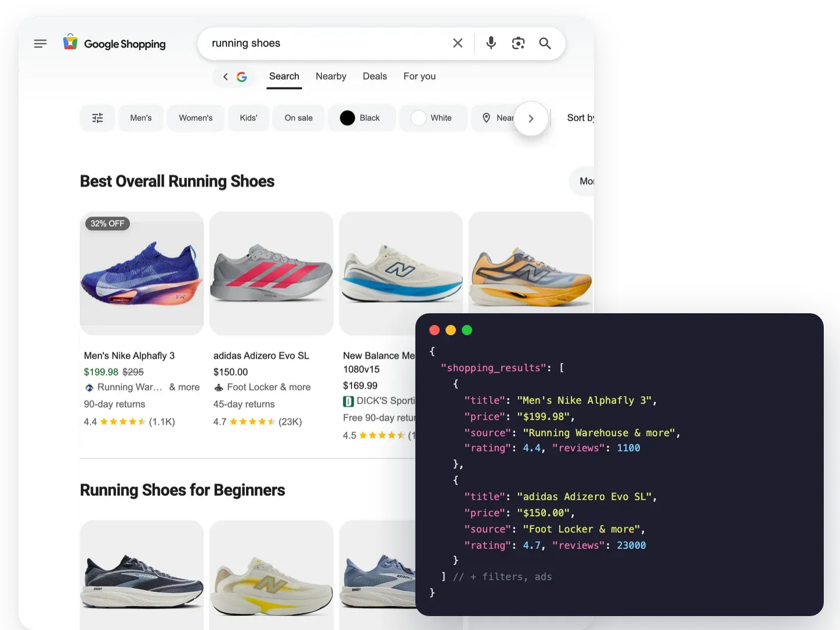The height and width of the screenshot is (630, 840).
Task: Click the 32% OFF badge
Action: [107, 223]
